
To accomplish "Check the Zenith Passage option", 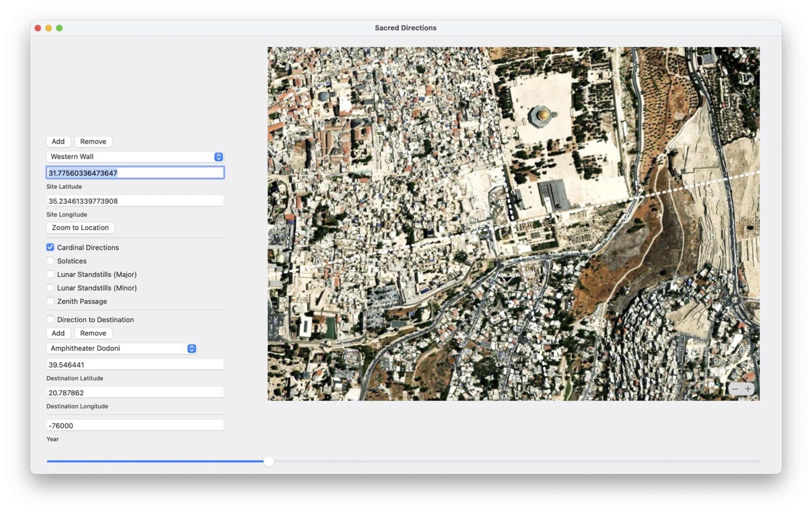I will pos(50,301).
